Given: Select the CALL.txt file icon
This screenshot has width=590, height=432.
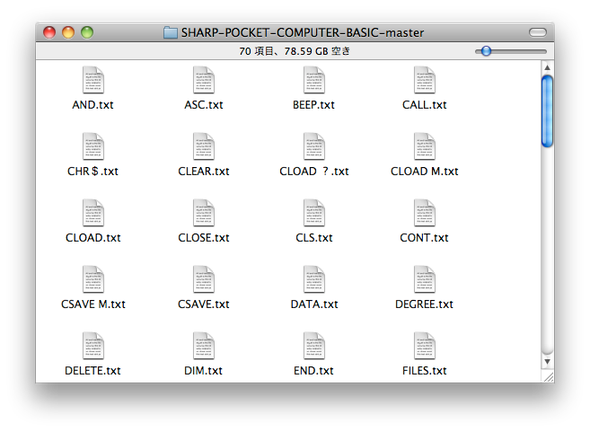Looking at the screenshot, I should pyautogui.click(x=424, y=80).
